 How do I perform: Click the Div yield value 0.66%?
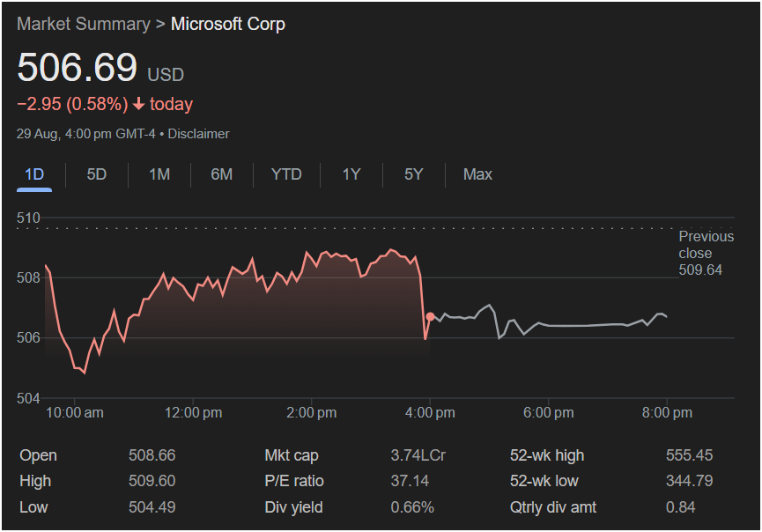pyautogui.click(x=412, y=506)
